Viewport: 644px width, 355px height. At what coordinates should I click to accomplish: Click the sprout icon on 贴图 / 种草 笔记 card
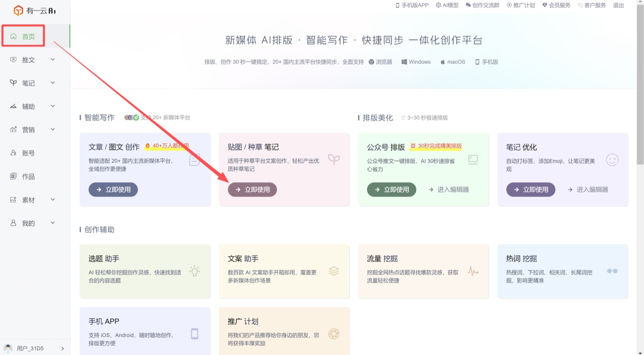[334, 160]
